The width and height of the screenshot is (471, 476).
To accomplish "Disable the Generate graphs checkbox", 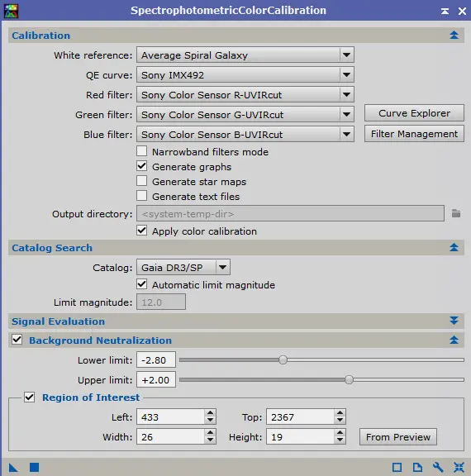I will tap(142, 166).
